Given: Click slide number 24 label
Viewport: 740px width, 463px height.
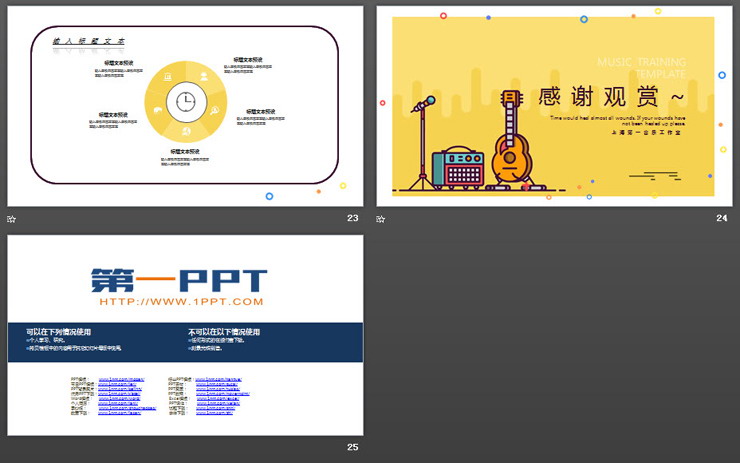Looking at the screenshot, I should 721,218.
